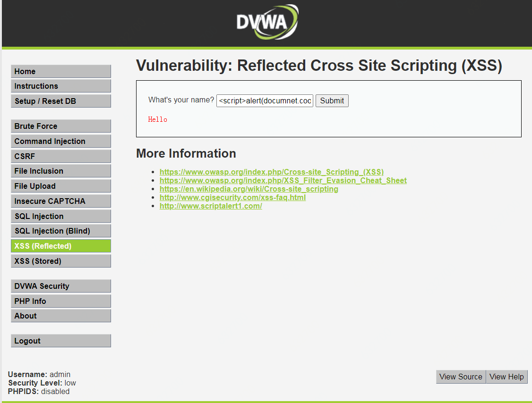Viewport: 532px width, 403px height.
Task: Open the Insecure CAPTCHA page
Action: pyautogui.click(x=61, y=201)
